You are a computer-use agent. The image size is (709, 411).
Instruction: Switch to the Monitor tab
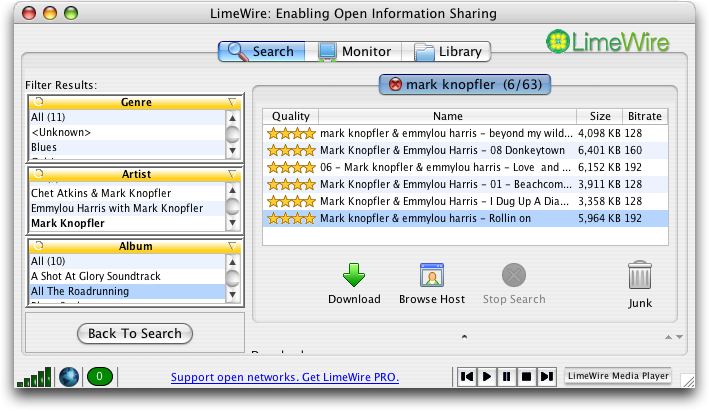[354, 51]
